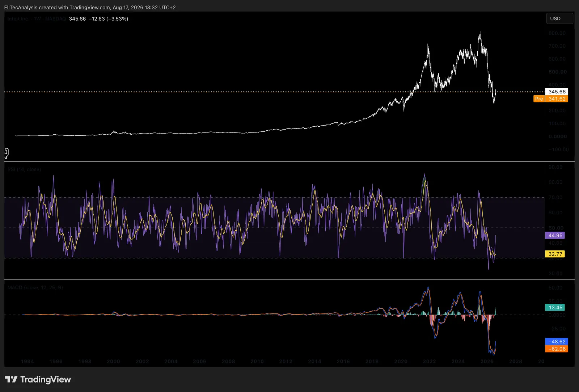This screenshot has width=579, height=392.
Task: Click the yellow 32.77 RSI average label
Action: click(555, 254)
